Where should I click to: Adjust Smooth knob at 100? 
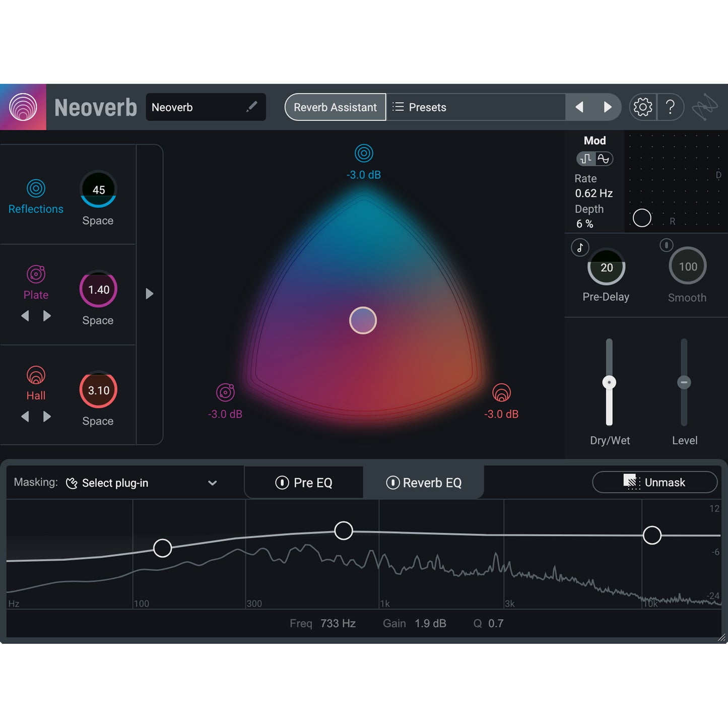tap(688, 266)
